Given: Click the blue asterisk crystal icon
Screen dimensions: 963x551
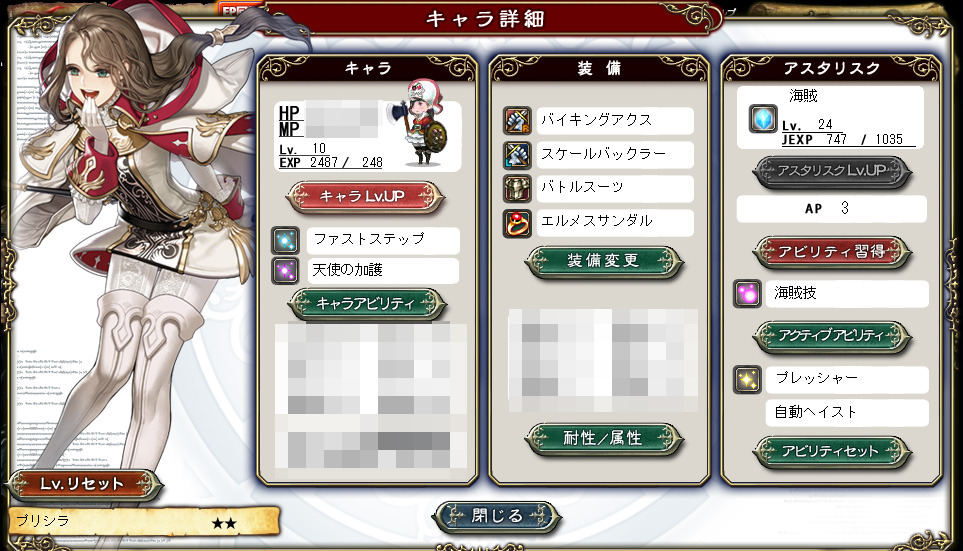Looking at the screenshot, I should (763, 119).
